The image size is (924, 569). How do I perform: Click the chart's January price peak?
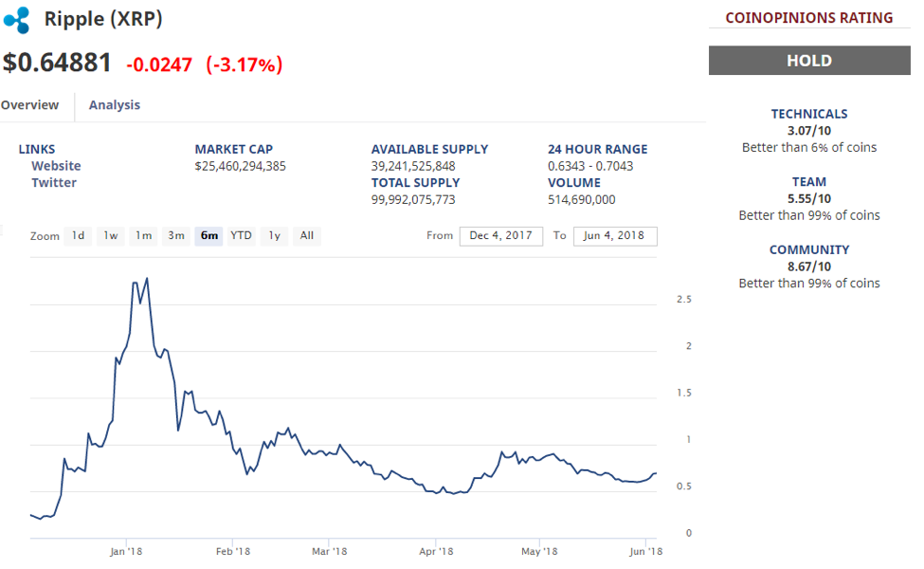coord(147,279)
